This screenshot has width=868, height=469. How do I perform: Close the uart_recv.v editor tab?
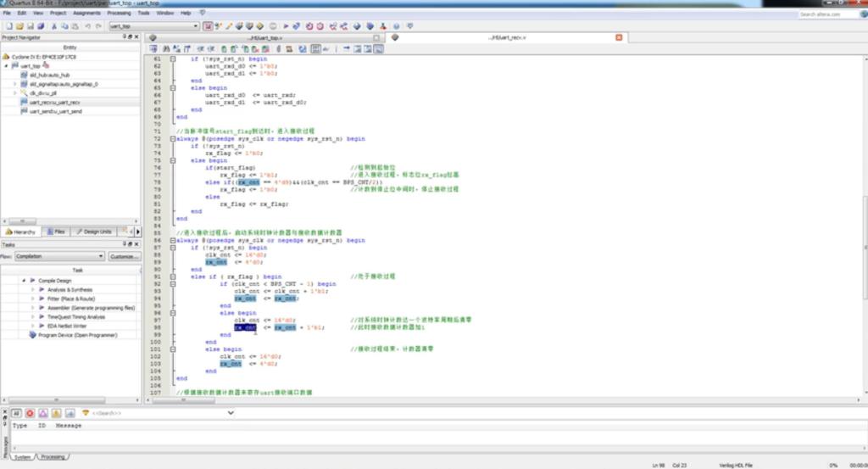(x=619, y=37)
